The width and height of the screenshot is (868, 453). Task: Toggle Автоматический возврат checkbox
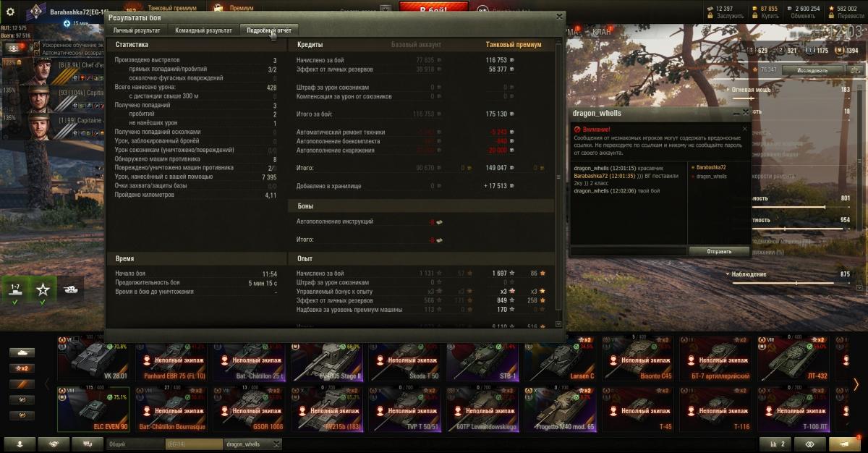tap(38, 53)
